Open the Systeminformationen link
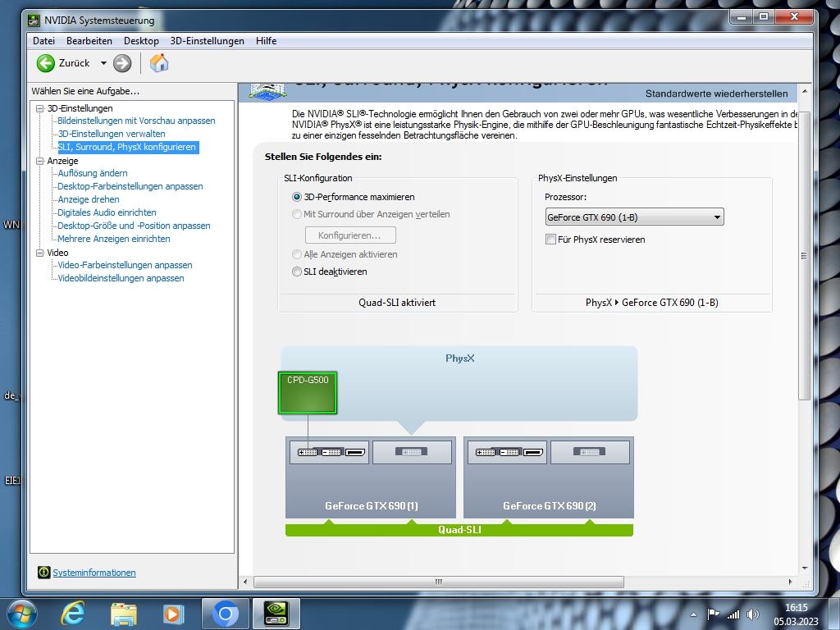The width and height of the screenshot is (840, 630). (94, 573)
